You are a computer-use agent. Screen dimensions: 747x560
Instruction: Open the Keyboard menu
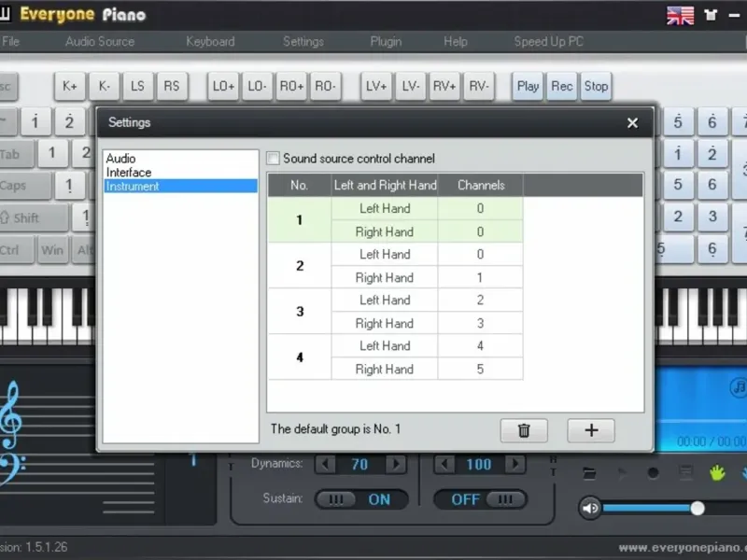(x=210, y=41)
